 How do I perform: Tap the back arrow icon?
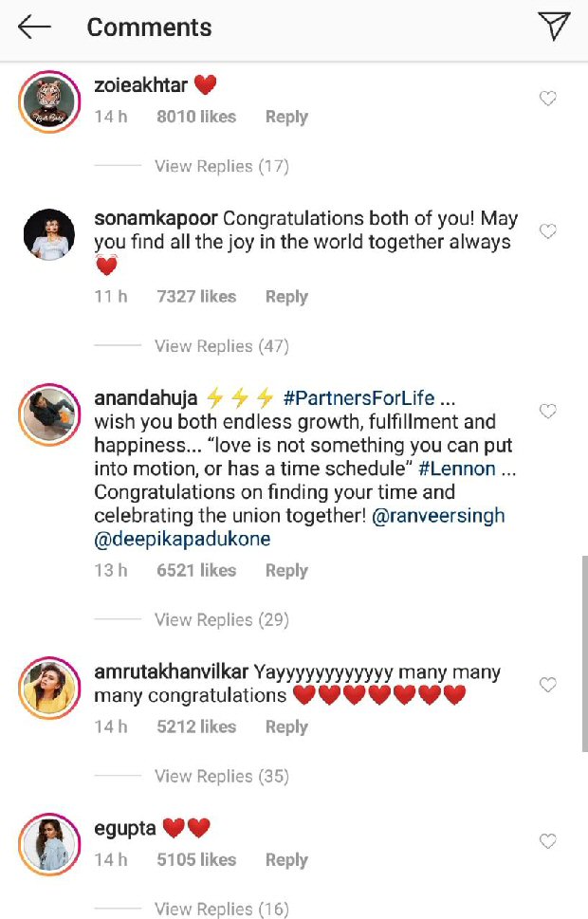34,28
